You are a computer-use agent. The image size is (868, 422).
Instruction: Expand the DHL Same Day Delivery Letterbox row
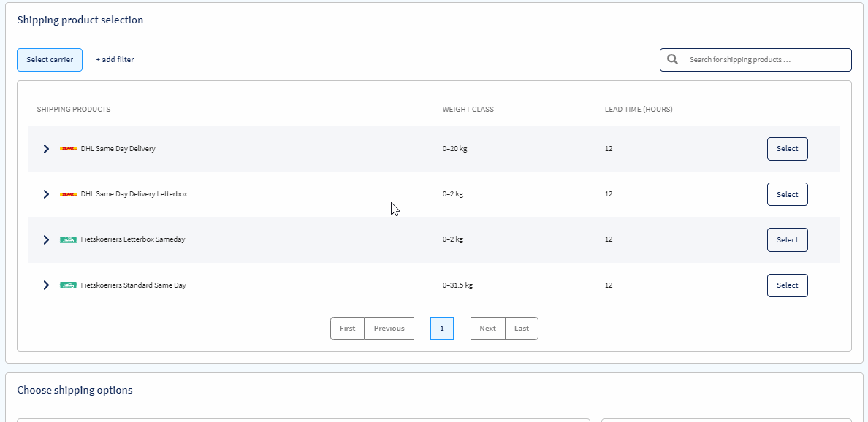46,193
